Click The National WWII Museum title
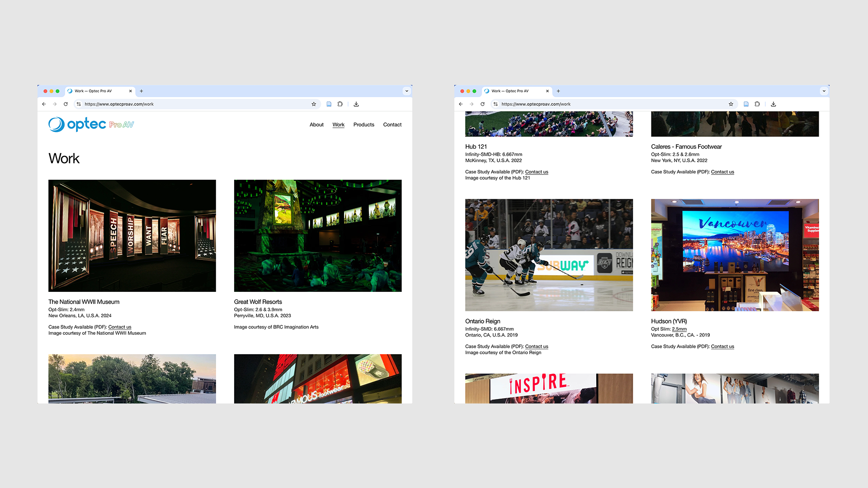 (x=84, y=302)
